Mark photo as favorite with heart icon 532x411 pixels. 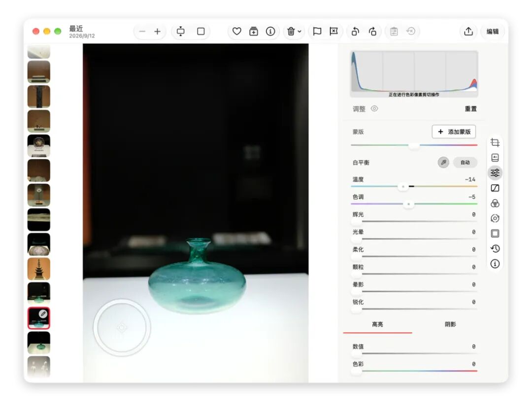237,32
